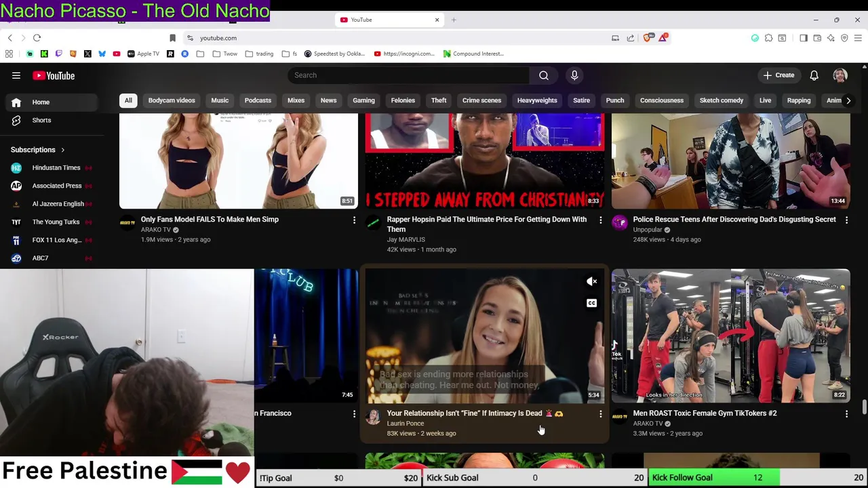Select the News filter chip
This screenshot has width=868, height=488.
328,100
